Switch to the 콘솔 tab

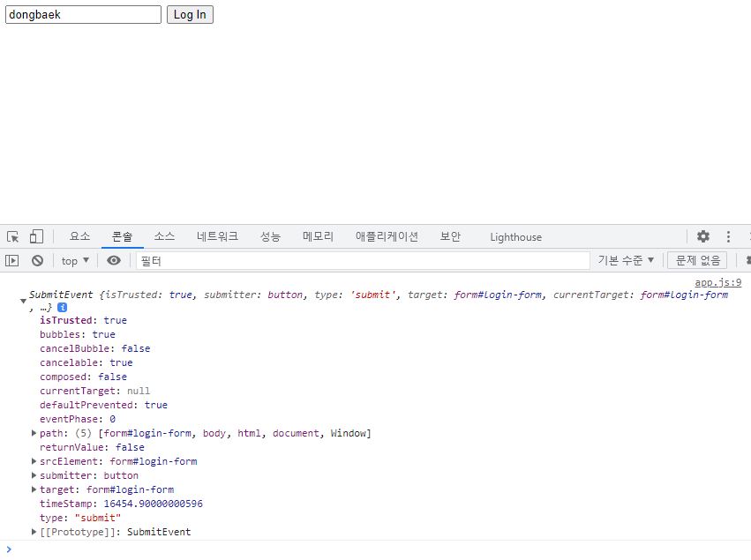[122, 236]
